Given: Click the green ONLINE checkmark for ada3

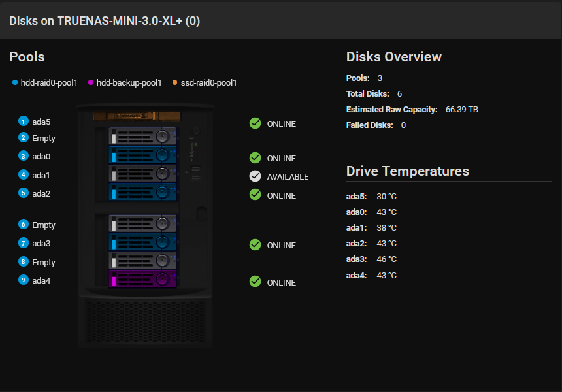Looking at the screenshot, I should click(256, 245).
